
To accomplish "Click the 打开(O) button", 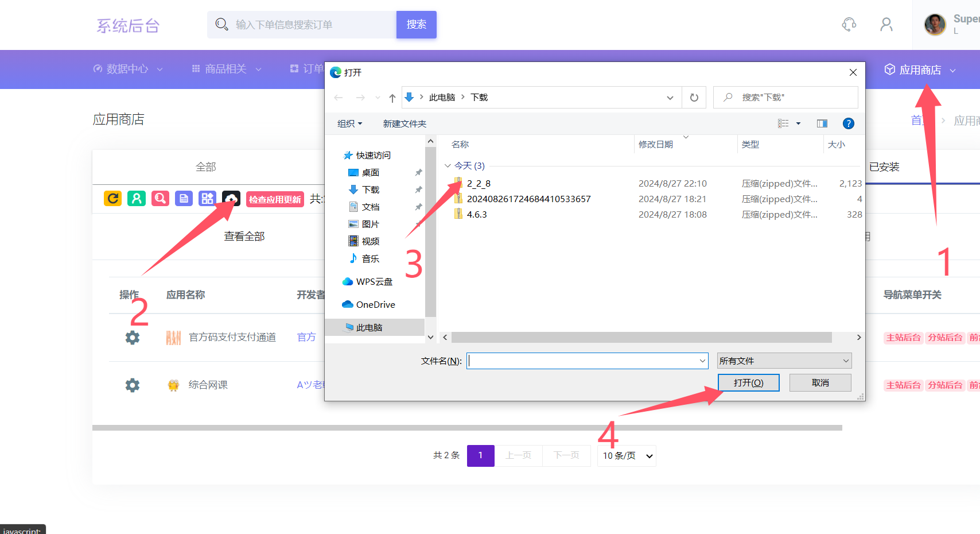I will pos(748,383).
